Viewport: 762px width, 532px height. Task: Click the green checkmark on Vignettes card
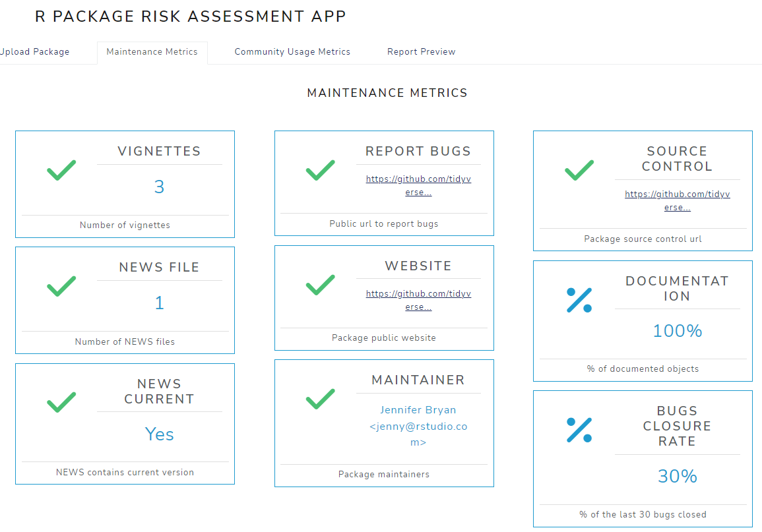click(x=61, y=170)
